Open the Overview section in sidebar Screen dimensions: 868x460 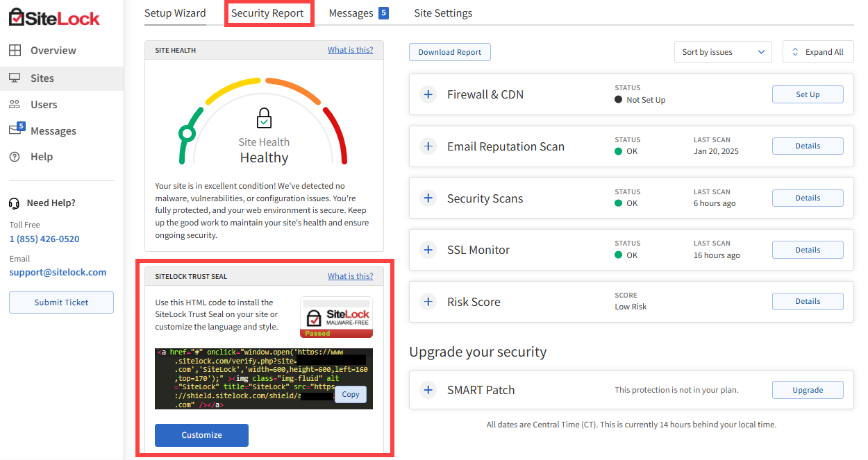coord(15,50)
